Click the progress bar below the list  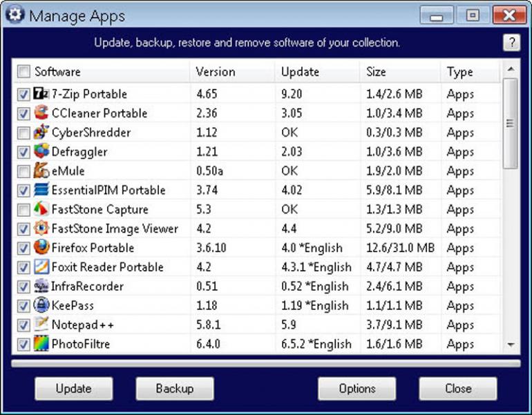pos(266,363)
